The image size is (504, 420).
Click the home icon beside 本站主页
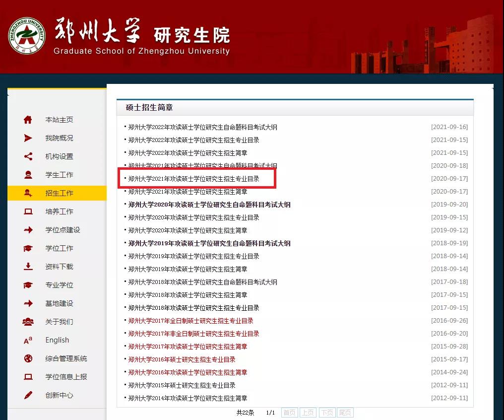[x=28, y=120]
